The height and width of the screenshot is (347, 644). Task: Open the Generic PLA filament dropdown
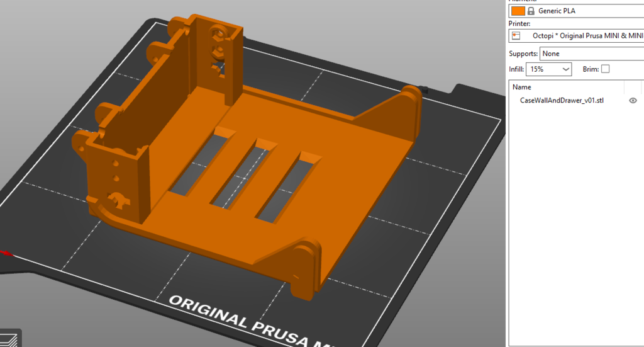(576, 11)
